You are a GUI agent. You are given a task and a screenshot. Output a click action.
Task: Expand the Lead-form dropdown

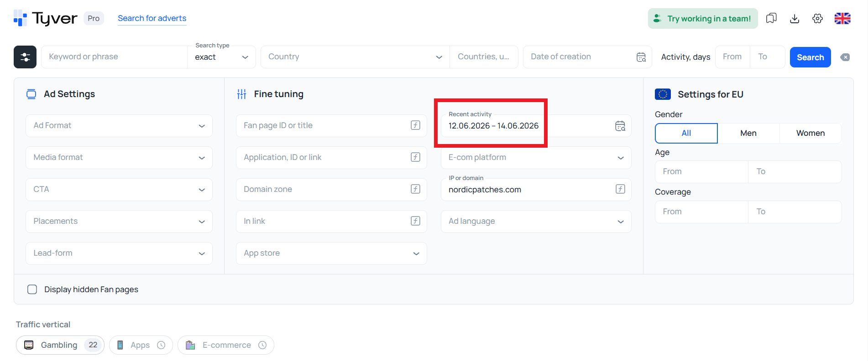coord(119,253)
